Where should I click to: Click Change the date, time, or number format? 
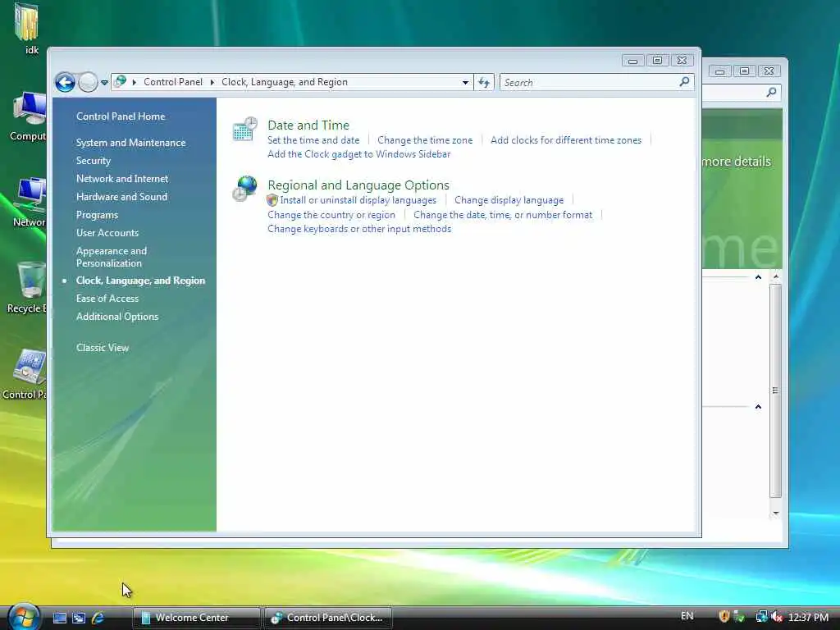[x=503, y=215]
